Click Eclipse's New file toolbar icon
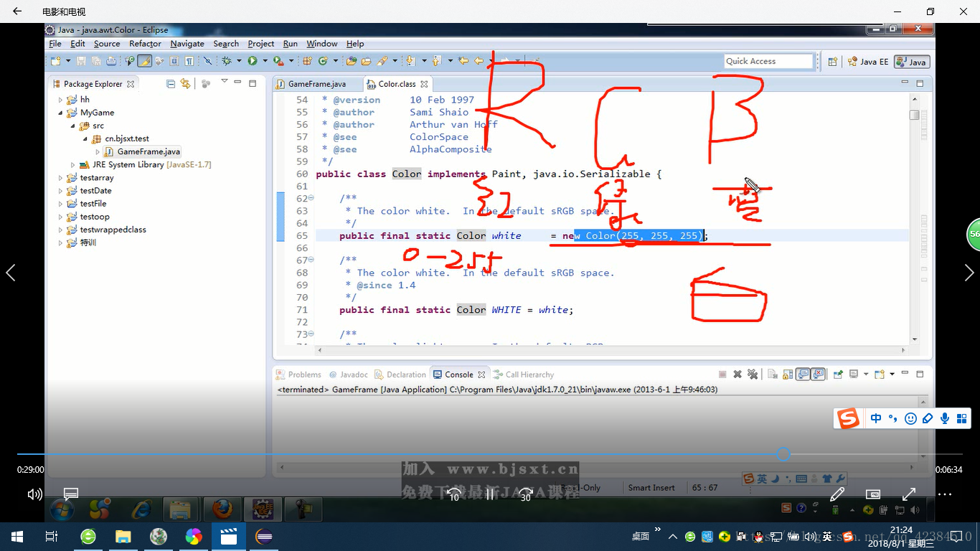 [55, 62]
